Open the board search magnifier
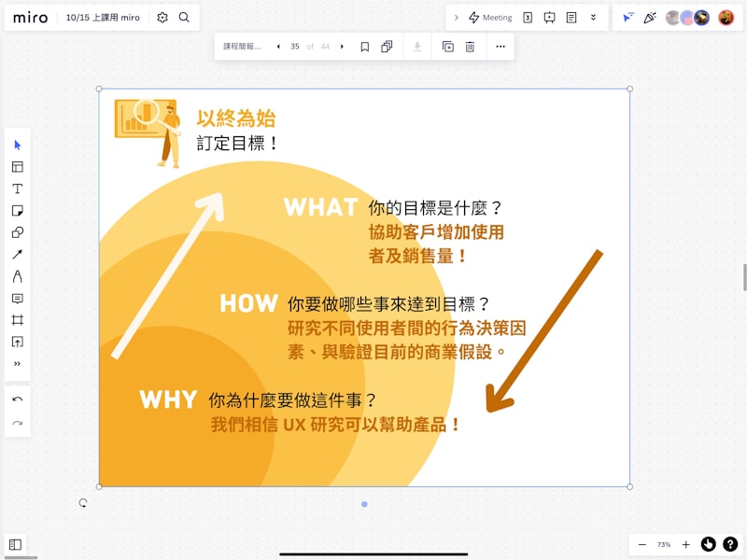747x560 pixels. (184, 18)
